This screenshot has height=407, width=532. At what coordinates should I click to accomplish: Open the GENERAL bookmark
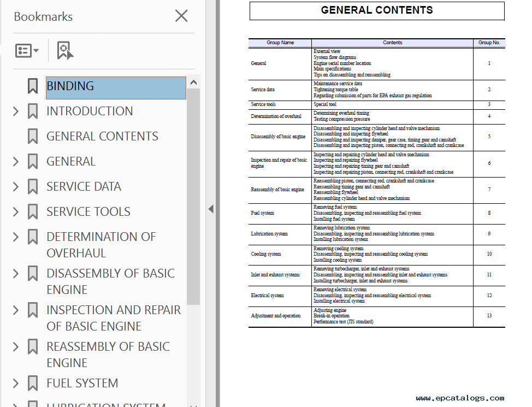coord(71,162)
